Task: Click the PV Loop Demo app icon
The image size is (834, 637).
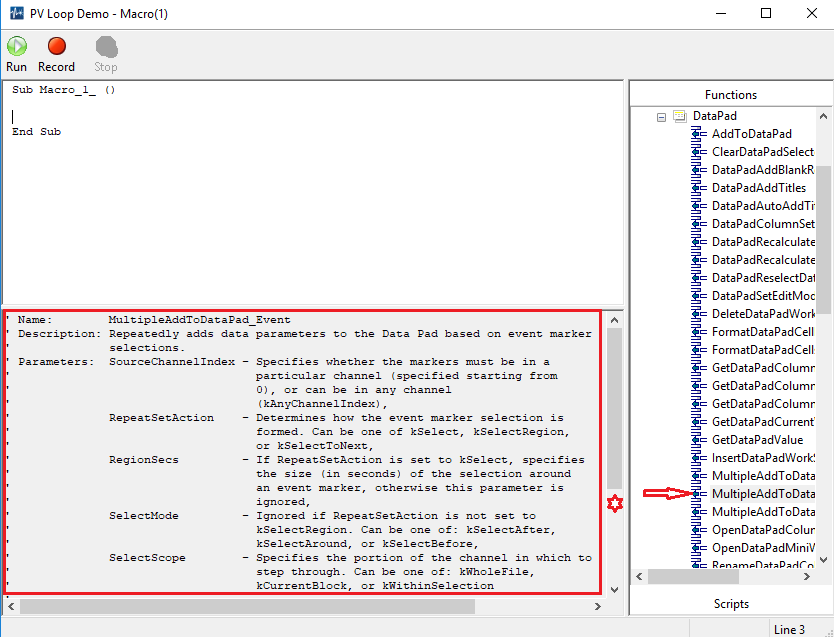Action: [14, 14]
